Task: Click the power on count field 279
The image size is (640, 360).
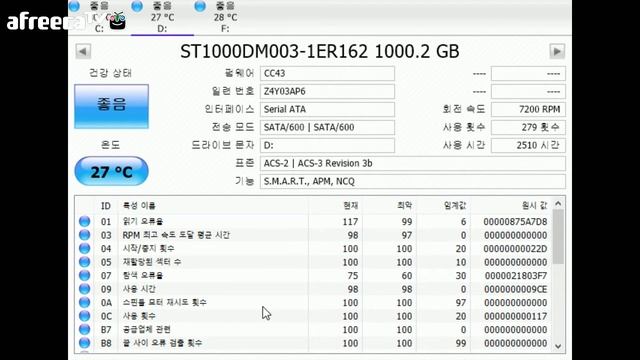Action: pos(528,127)
